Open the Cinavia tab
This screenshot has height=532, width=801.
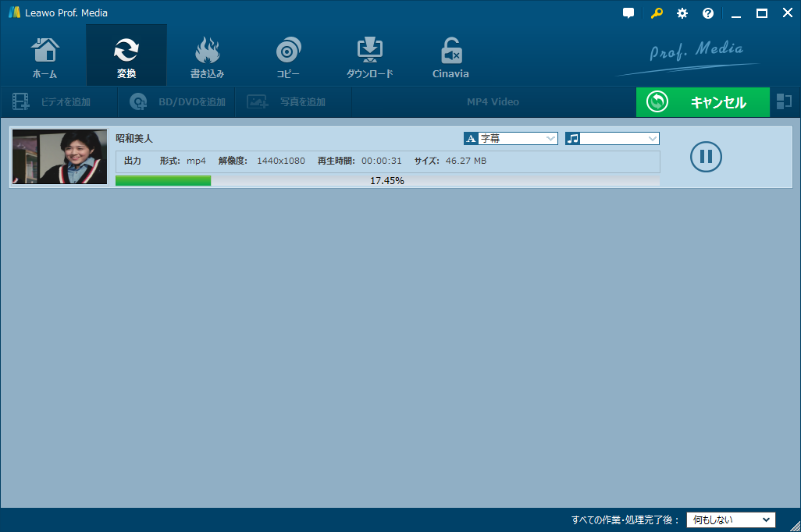[x=450, y=56]
